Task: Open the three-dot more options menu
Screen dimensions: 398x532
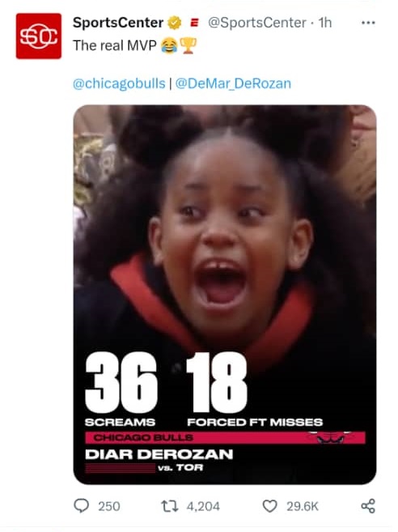Action: point(368,23)
